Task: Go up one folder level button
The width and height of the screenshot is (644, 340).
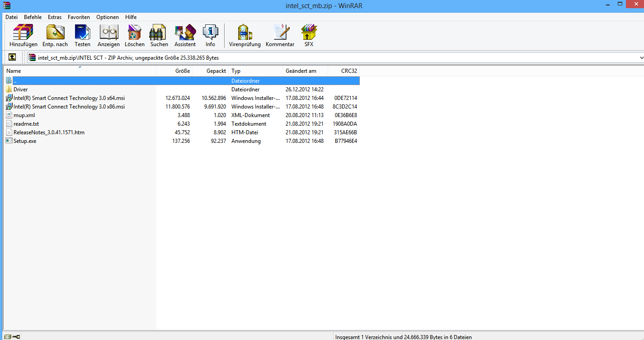Action: click(12, 57)
